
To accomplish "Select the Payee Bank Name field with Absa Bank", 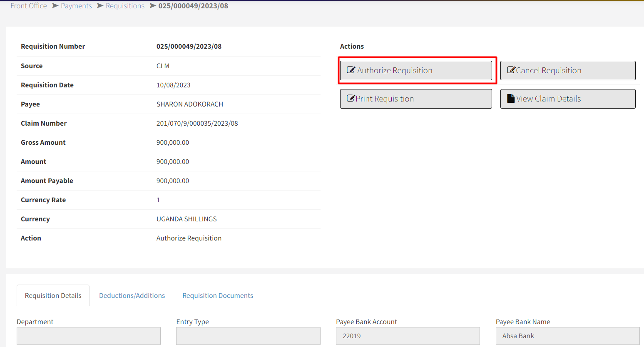I will pyautogui.click(x=567, y=336).
